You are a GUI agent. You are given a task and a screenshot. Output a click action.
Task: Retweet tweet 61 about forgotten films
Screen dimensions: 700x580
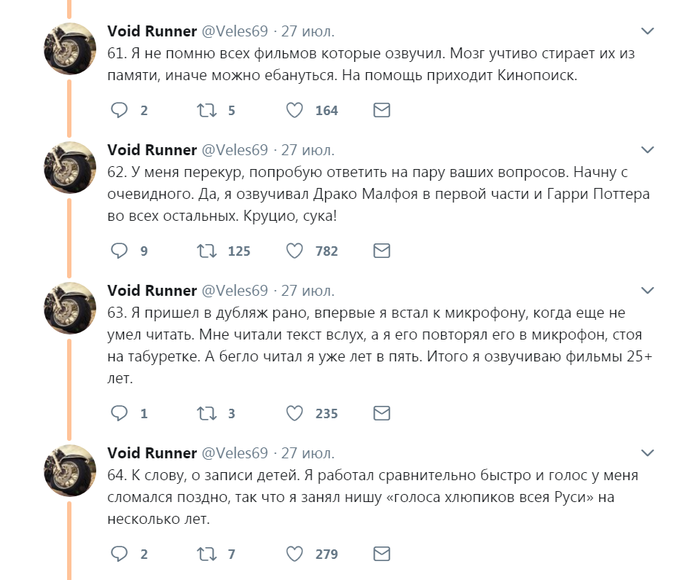tap(205, 110)
